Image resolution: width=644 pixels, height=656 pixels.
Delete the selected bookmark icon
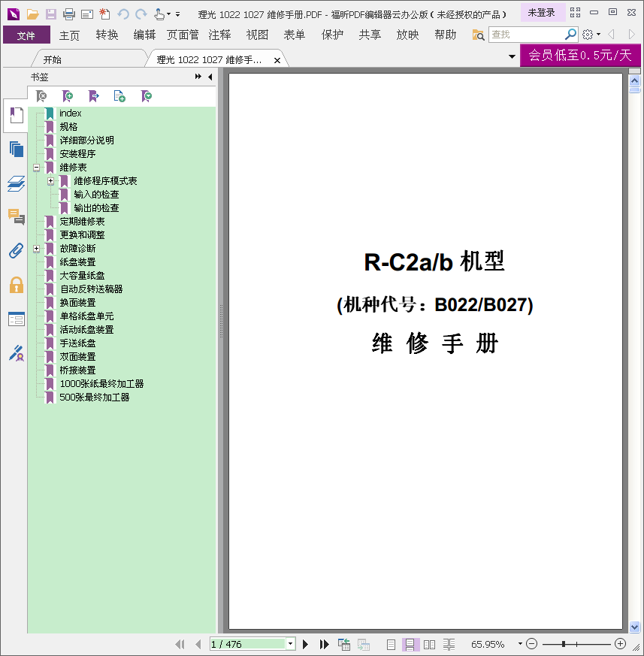[41, 96]
